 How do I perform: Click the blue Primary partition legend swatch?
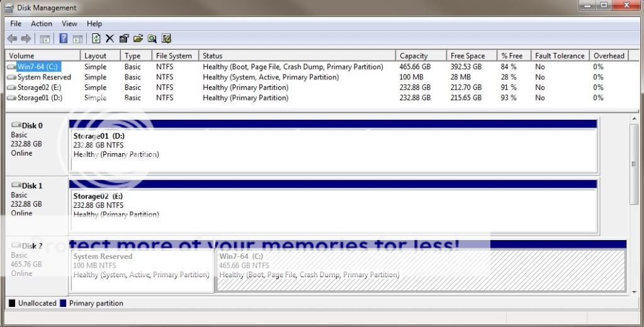[63, 304]
